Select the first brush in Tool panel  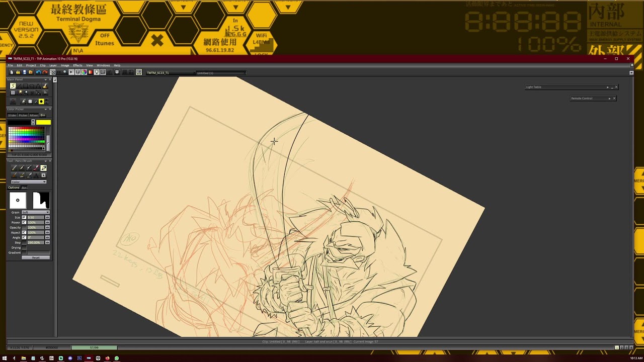coord(14,168)
